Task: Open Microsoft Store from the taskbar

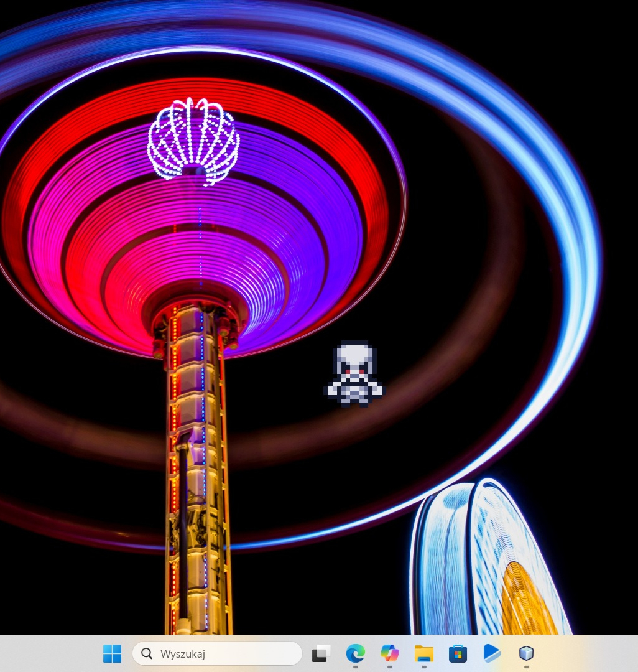Action: click(x=458, y=653)
